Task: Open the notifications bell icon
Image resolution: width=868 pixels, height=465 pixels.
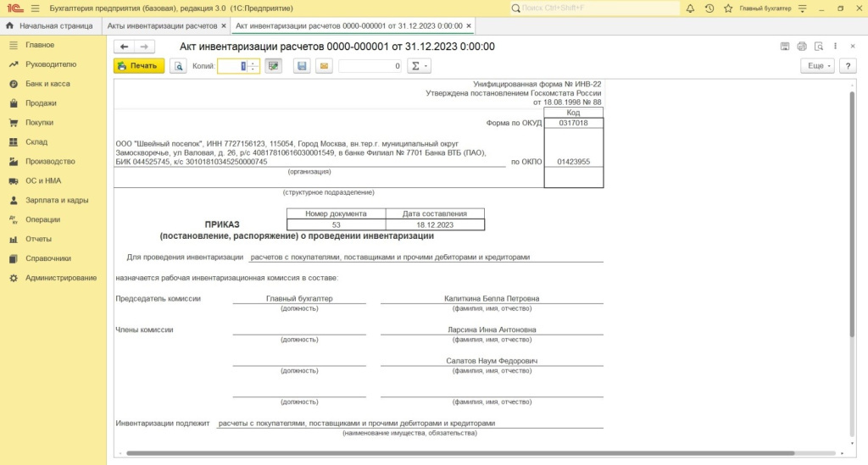Action: click(690, 8)
